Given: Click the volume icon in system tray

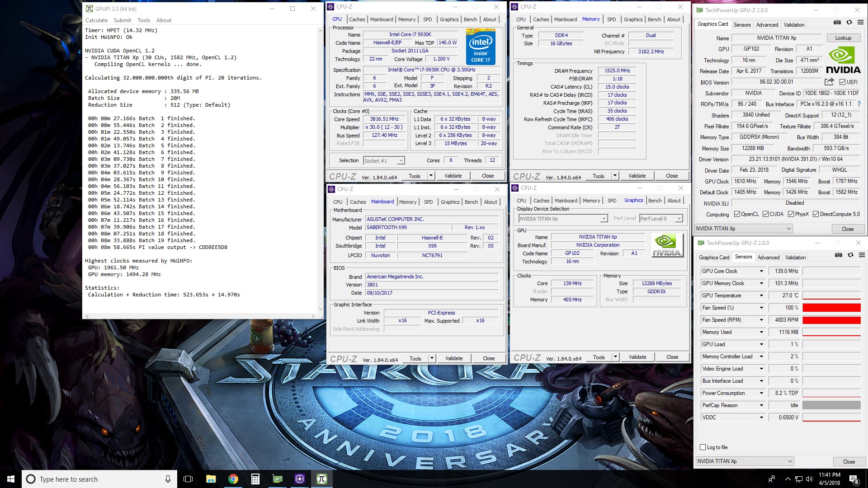Looking at the screenshot, I should [809, 479].
